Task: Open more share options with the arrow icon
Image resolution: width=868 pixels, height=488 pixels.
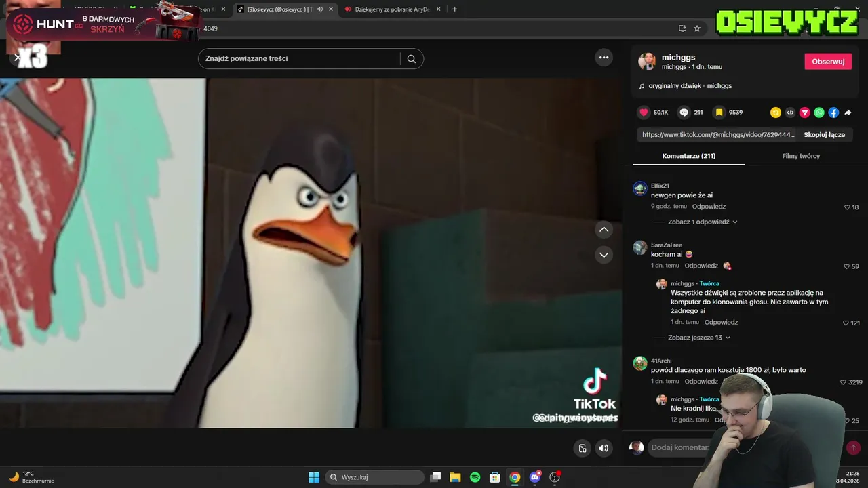Action: pyautogui.click(x=848, y=113)
